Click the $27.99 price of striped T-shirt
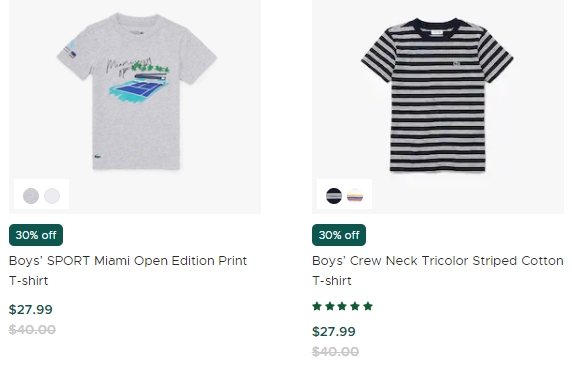Image resolution: width=572 pixels, height=365 pixels. click(334, 331)
